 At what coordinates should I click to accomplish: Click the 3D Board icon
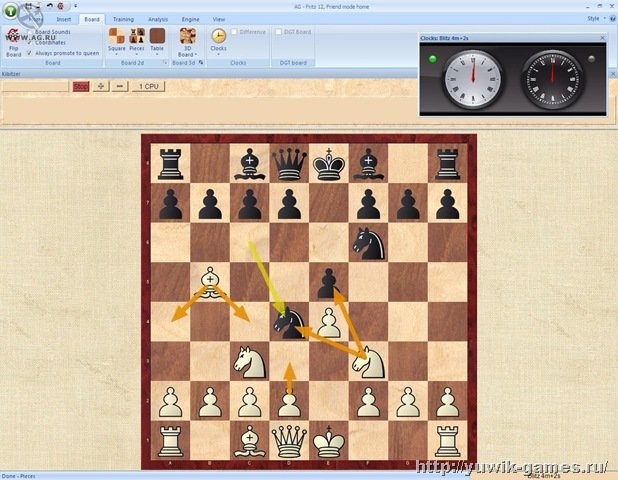point(188,36)
